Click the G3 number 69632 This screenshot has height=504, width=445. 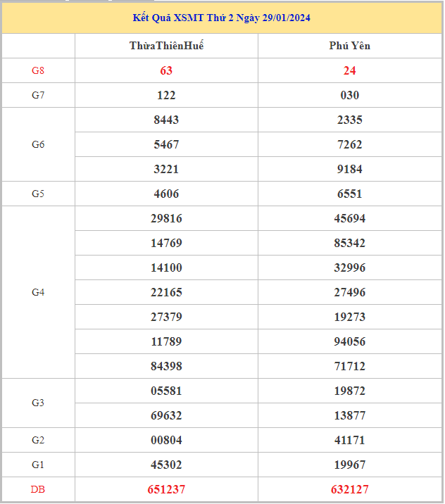[166, 415]
